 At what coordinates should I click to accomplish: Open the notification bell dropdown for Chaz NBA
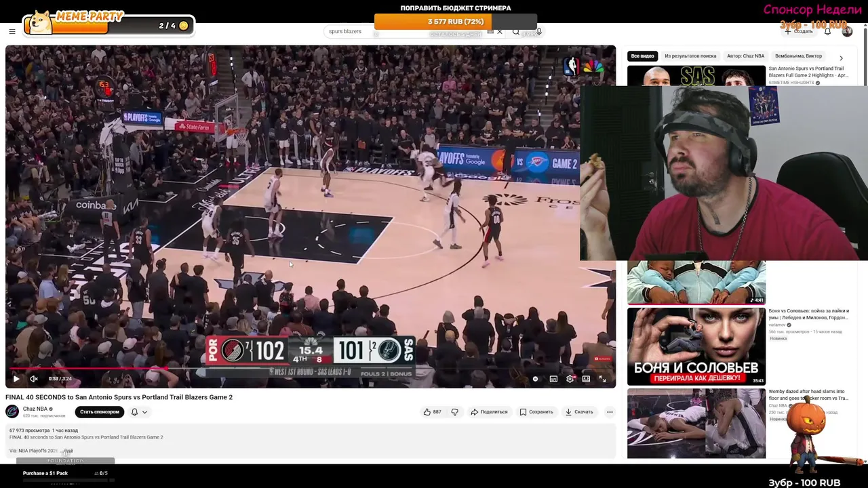pos(138,411)
